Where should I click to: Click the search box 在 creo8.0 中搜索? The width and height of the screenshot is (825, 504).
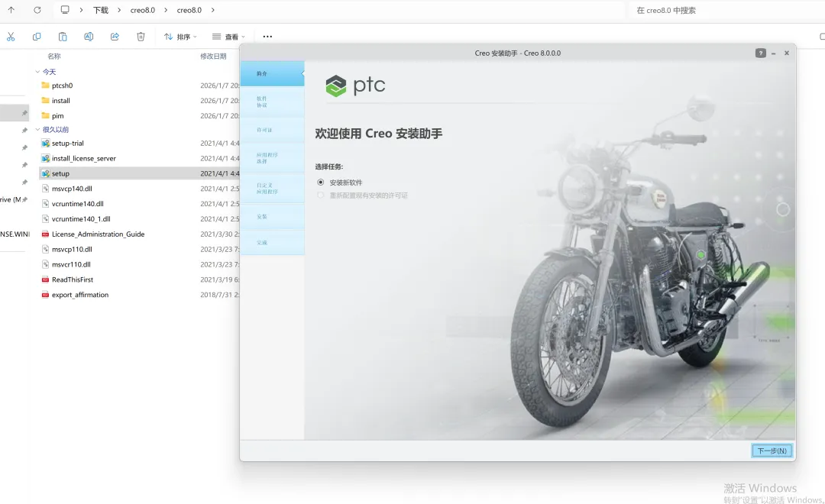click(726, 10)
